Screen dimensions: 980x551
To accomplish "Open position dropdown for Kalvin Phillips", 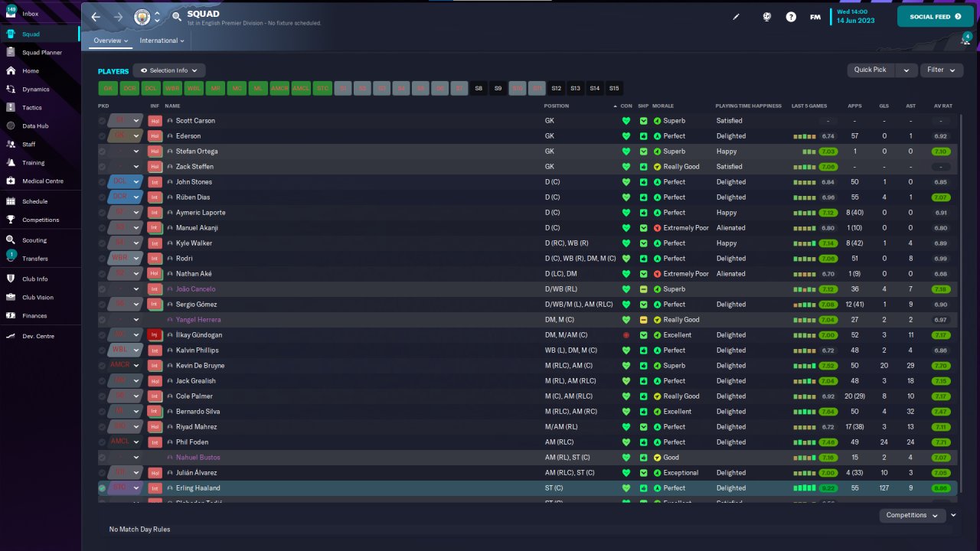I will point(136,350).
